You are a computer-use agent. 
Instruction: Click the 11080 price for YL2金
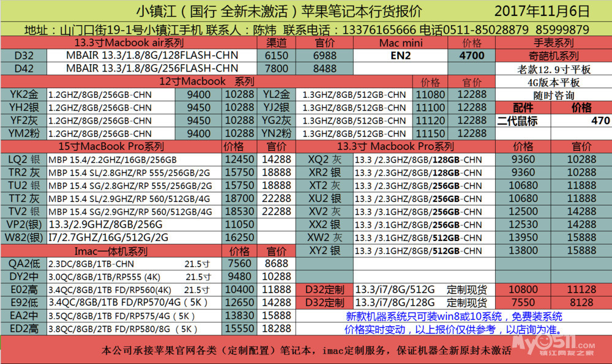point(430,94)
